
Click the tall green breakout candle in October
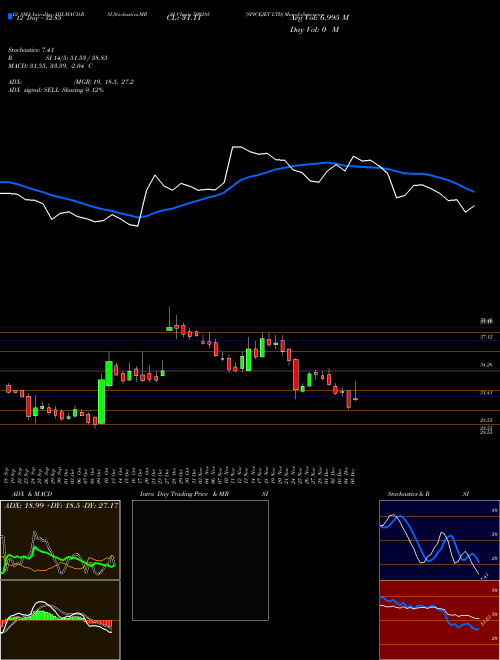(x=101, y=401)
